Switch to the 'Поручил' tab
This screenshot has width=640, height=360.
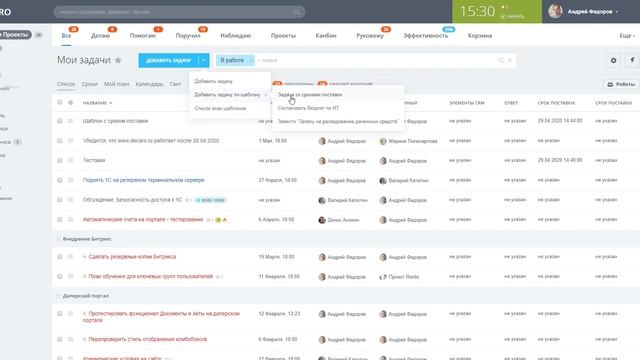click(x=188, y=36)
